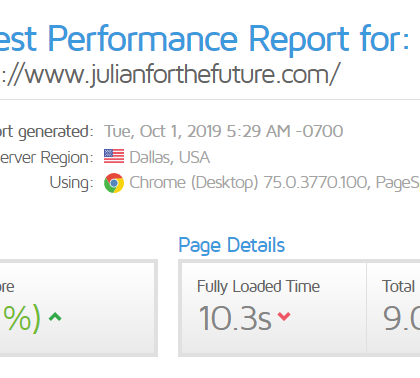Click the 9.0 total size value

[401, 318]
